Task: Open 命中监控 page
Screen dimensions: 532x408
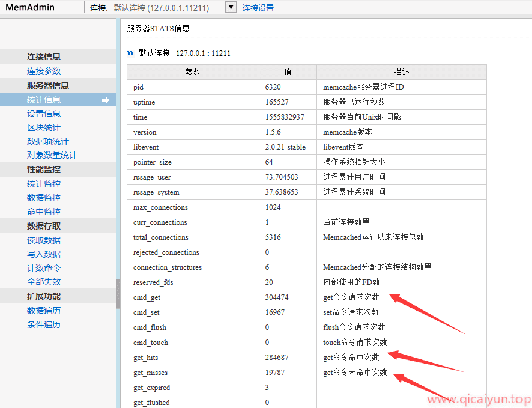Action: pos(44,212)
